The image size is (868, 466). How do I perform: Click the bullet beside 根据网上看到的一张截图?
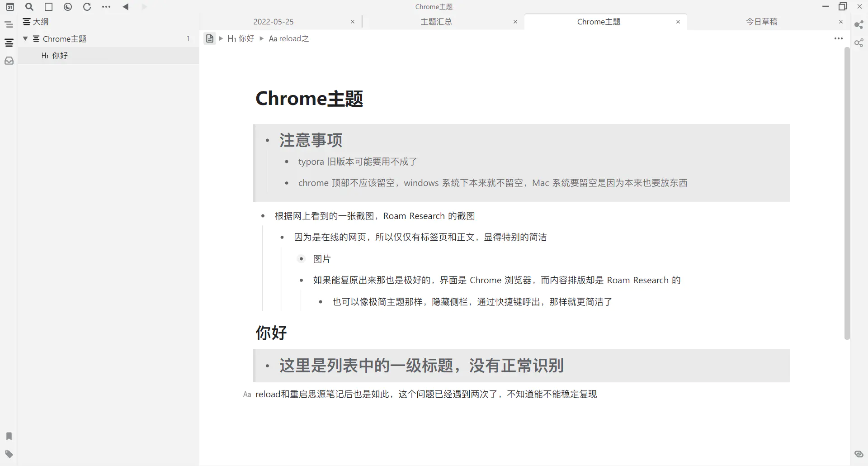(x=263, y=216)
